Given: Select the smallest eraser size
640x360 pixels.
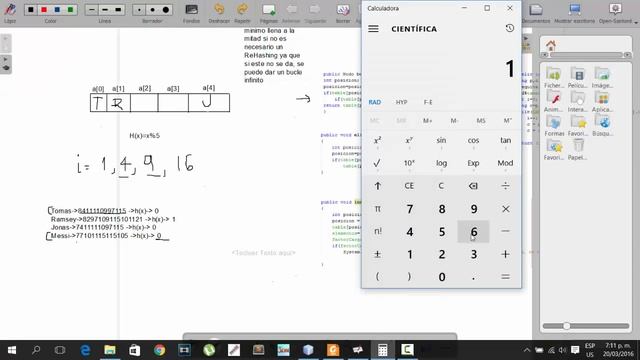Looking at the screenshot, I should coord(140,9).
